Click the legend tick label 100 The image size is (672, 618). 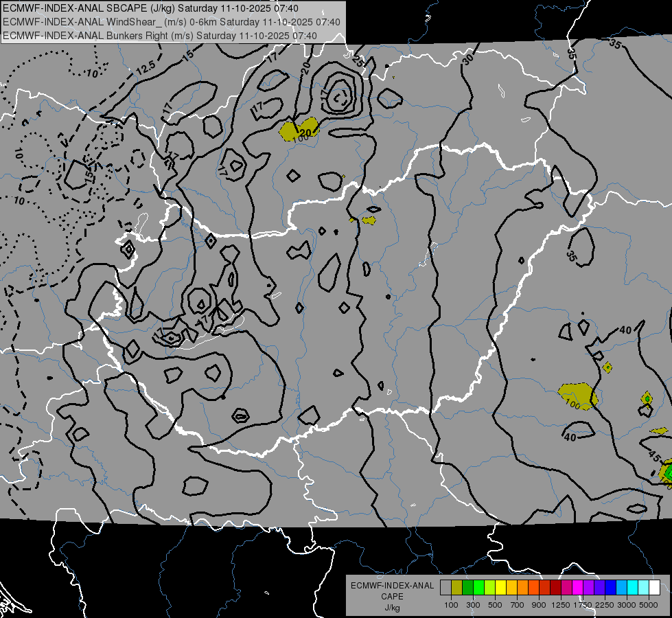click(451, 605)
